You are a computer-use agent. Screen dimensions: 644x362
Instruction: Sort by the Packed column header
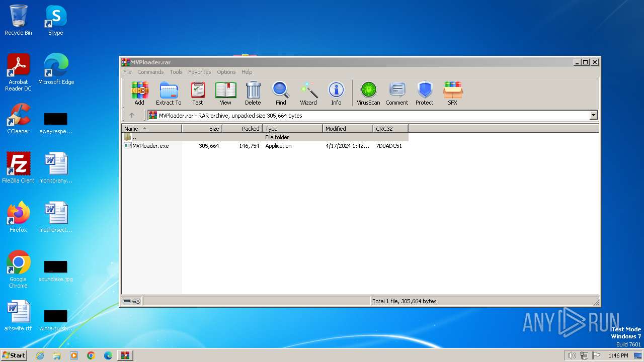pyautogui.click(x=242, y=129)
